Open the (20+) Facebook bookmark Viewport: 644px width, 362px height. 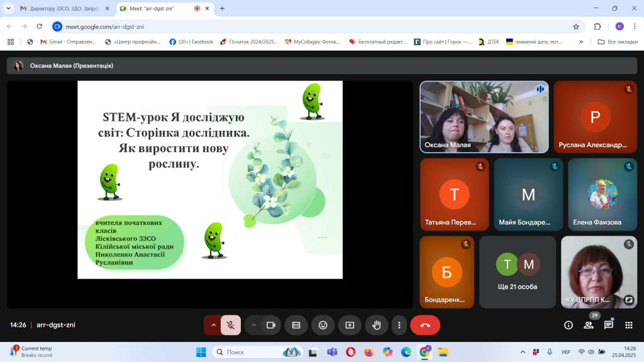(191, 42)
